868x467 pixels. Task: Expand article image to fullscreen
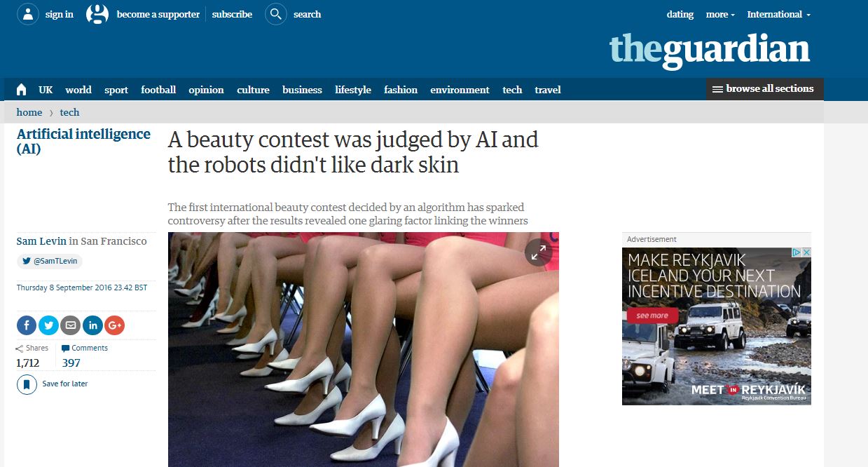tap(538, 253)
